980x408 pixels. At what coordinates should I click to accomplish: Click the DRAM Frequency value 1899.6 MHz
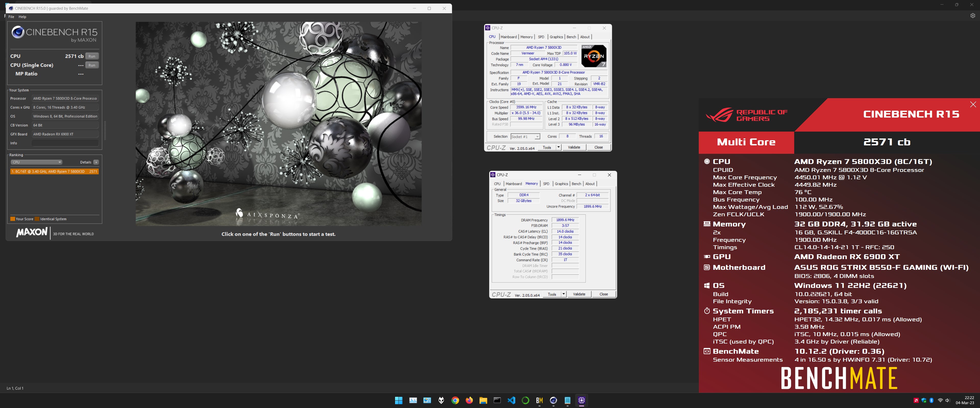(565, 220)
